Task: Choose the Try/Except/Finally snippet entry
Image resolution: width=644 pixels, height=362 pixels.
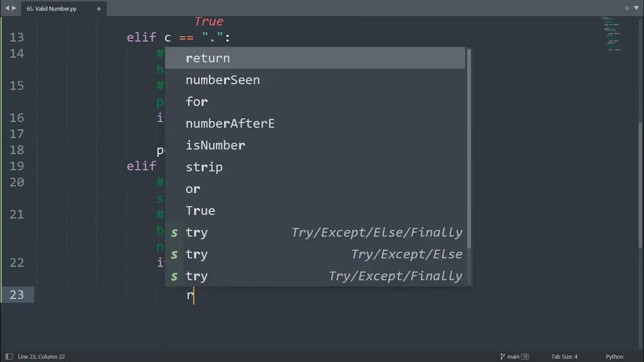Action: click(x=315, y=276)
